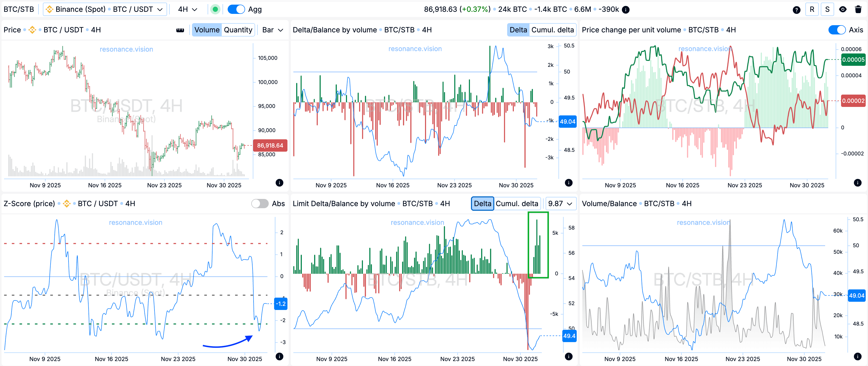
Task: Select Cumul. delta in Delta/Balance panel
Action: (552, 30)
